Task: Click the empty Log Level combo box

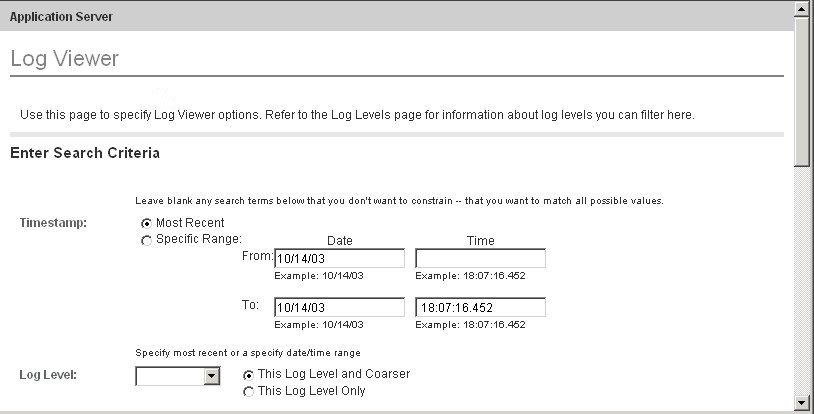Action: (x=169, y=376)
